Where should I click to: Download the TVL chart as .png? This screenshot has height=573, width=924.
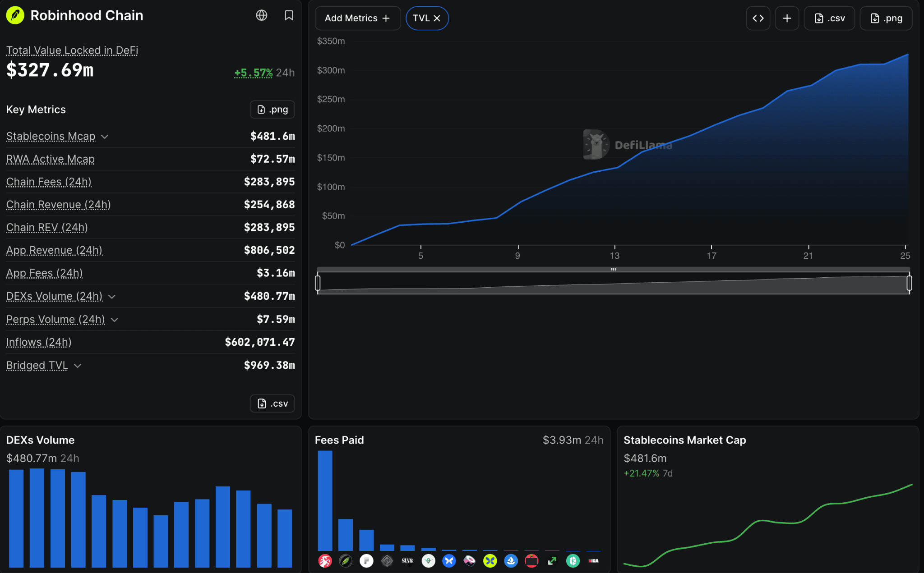coord(886,18)
